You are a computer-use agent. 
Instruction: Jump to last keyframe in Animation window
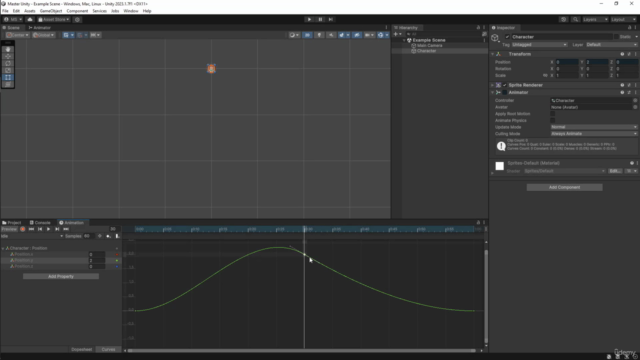point(66,229)
